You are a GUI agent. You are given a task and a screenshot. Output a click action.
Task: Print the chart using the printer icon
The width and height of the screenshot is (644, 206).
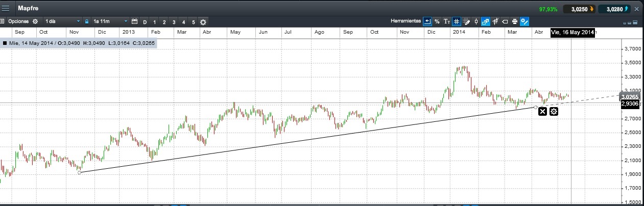pos(515,21)
